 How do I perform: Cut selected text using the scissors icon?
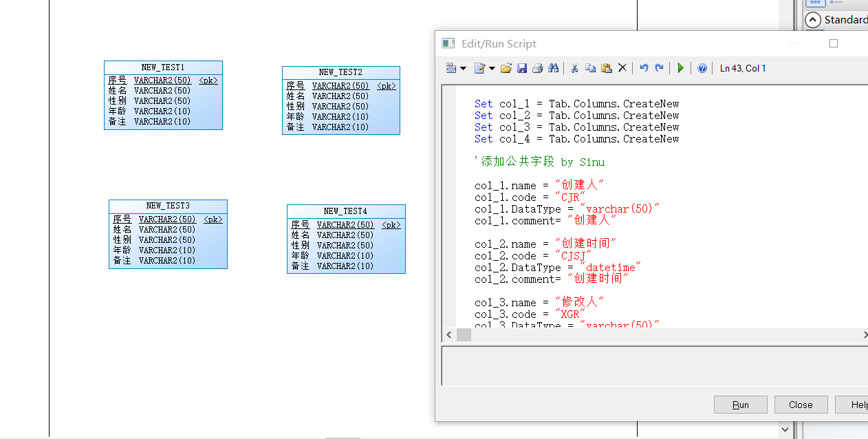coord(574,67)
